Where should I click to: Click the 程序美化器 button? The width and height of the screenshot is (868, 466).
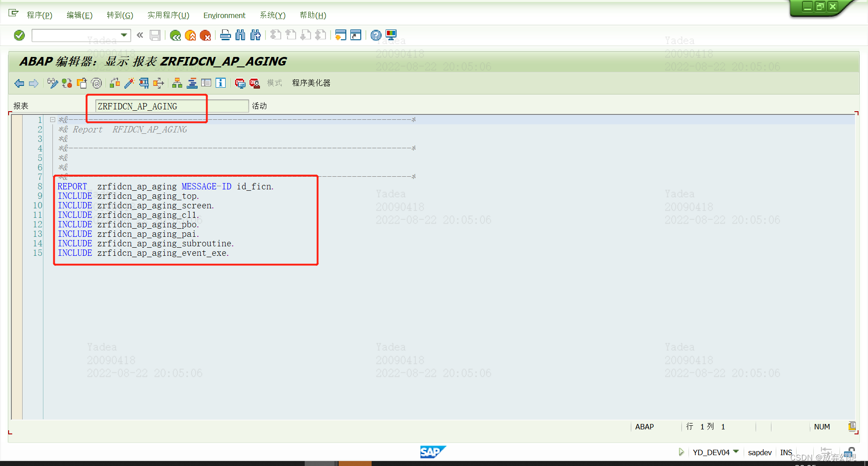(x=311, y=83)
